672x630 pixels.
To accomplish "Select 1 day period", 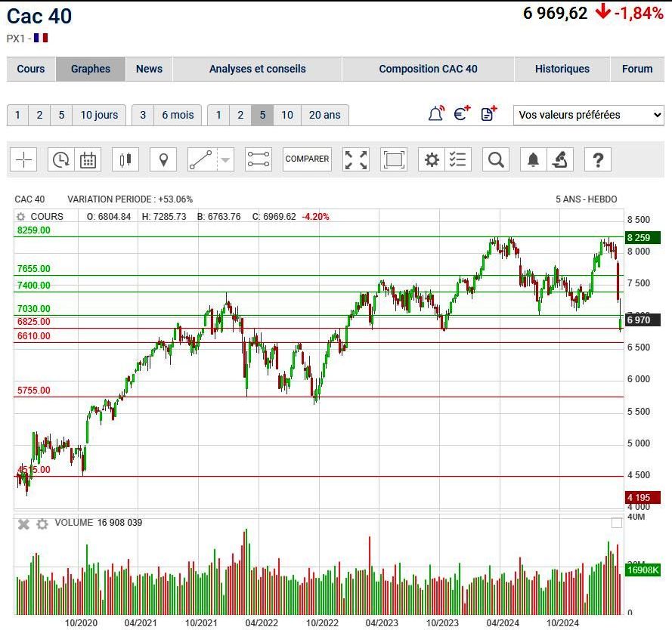I will [x=17, y=115].
